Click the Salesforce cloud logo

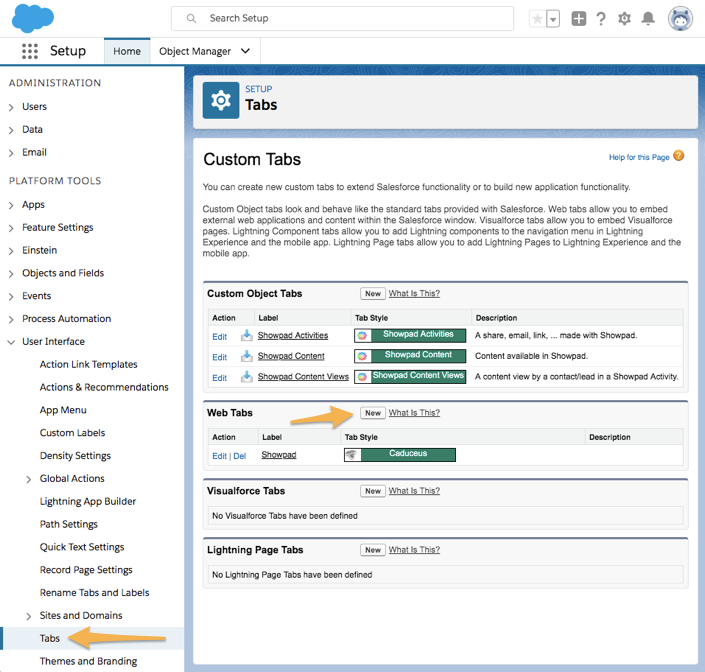point(33,18)
